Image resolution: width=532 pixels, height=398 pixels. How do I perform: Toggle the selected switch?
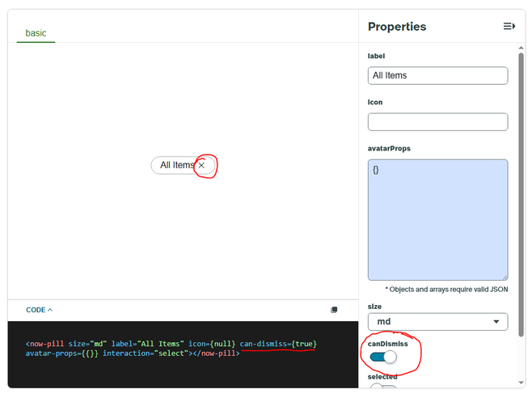tap(383, 387)
